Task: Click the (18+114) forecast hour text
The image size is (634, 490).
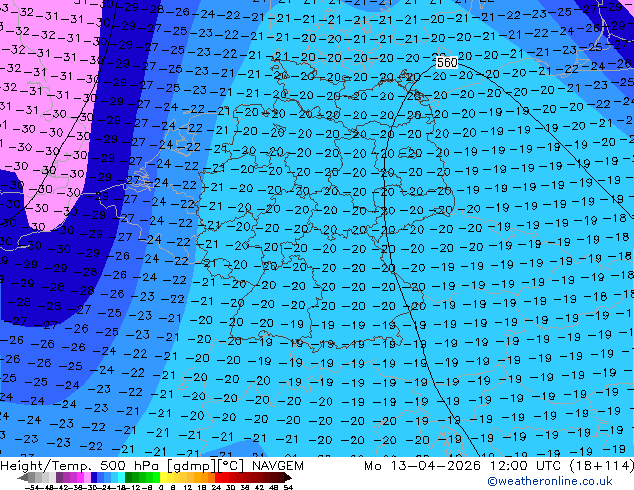Action: 601,465
